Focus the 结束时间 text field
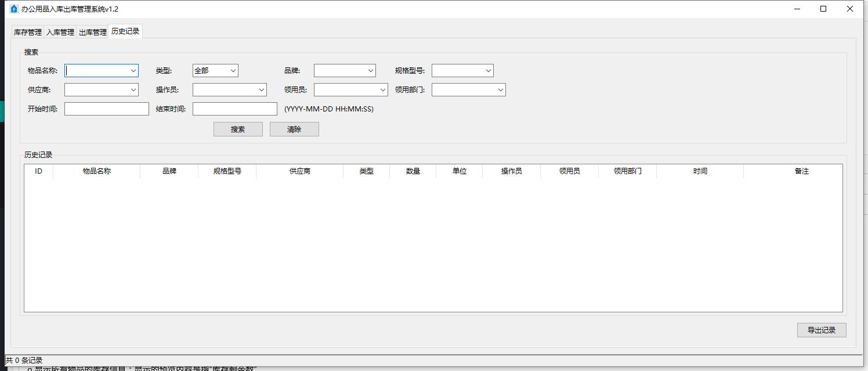This screenshot has height=371, width=868. pos(235,109)
